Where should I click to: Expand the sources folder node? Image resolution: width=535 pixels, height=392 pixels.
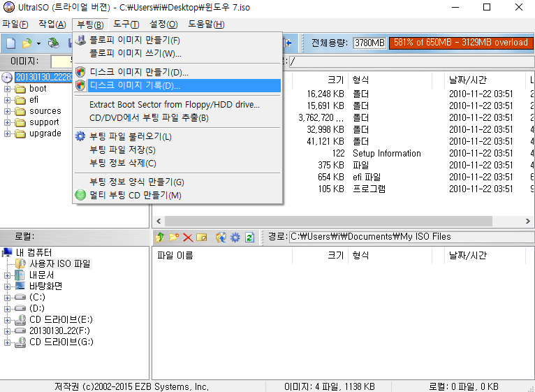coord(7,112)
